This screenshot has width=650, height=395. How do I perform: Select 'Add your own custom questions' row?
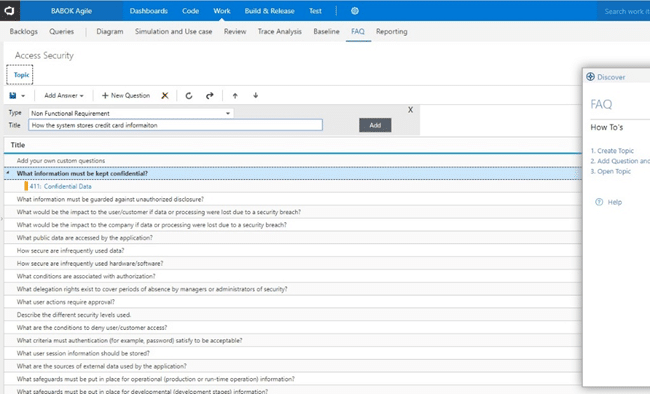click(293, 161)
